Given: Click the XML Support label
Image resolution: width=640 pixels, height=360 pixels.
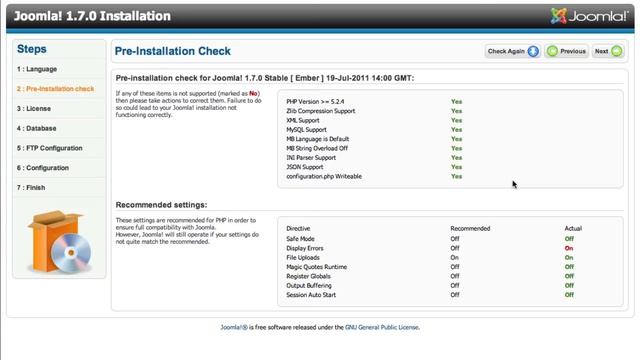Looking at the screenshot, I should [x=303, y=120].
